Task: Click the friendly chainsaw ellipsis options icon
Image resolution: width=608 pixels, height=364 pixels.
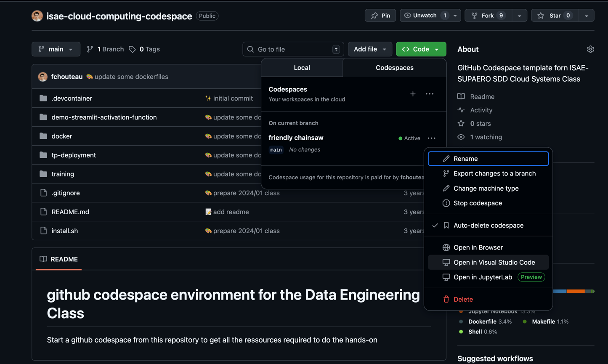Action: click(431, 138)
